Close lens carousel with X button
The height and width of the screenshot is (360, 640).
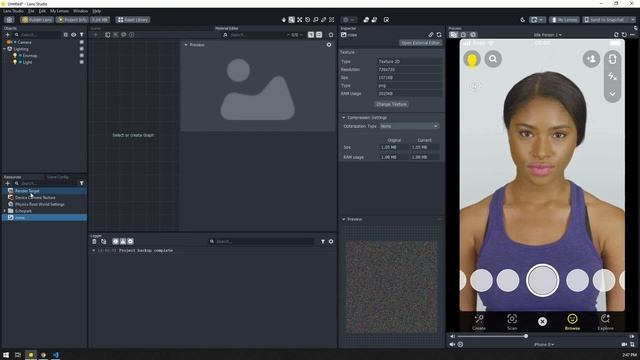click(x=542, y=322)
